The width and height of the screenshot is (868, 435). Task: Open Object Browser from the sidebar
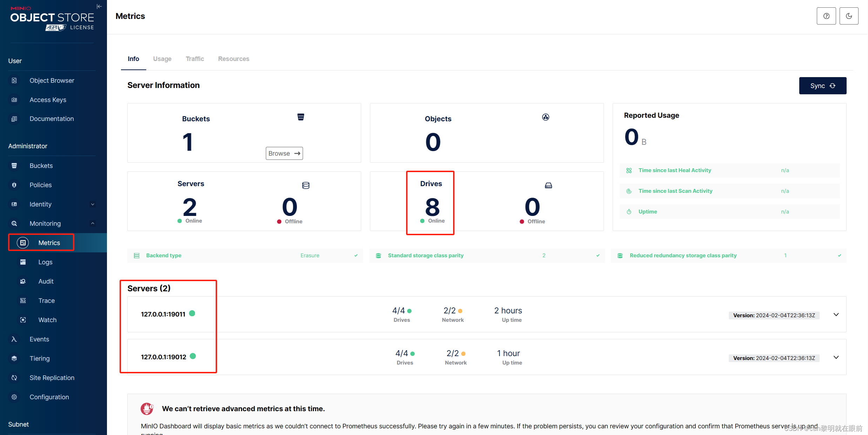[52, 81]
